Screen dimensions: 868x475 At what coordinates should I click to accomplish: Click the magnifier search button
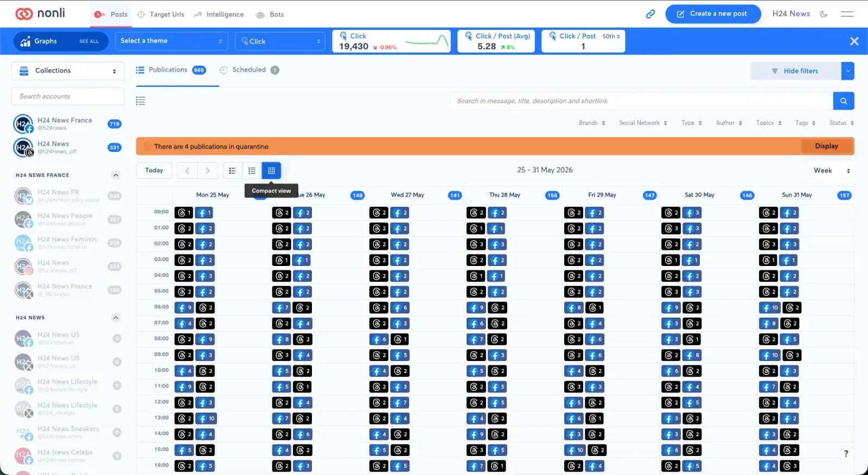[844, 101]
